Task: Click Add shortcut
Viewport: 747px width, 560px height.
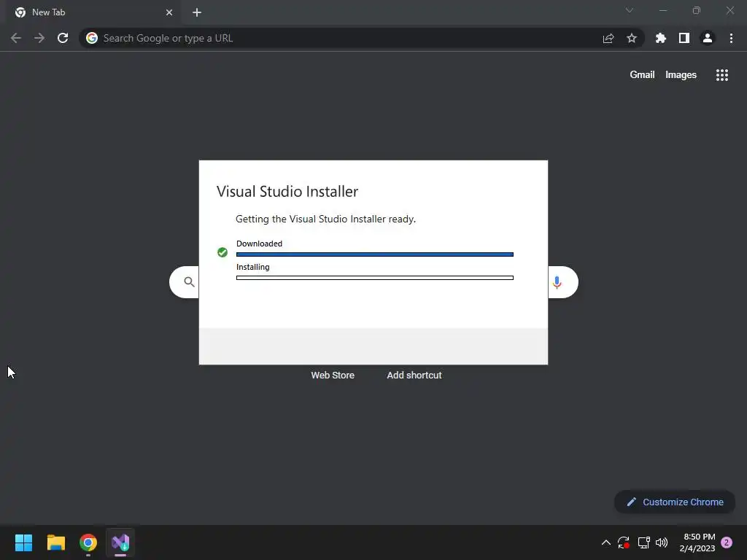Action: point(414,376)
